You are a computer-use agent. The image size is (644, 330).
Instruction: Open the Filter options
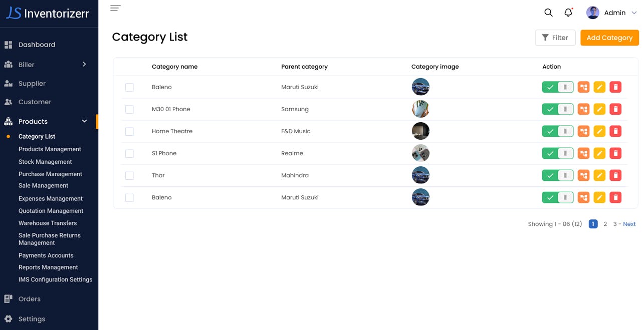click(x=555, y=38)
